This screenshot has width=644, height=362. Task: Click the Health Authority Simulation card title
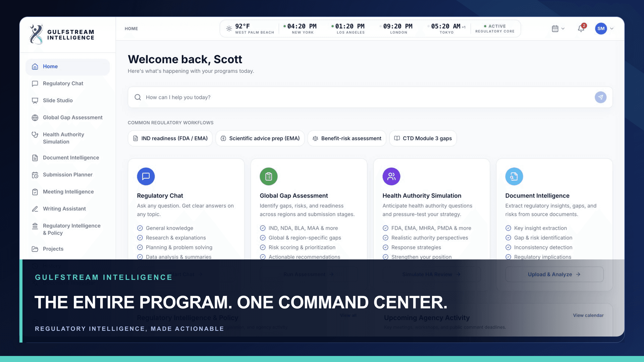(422, 196)
